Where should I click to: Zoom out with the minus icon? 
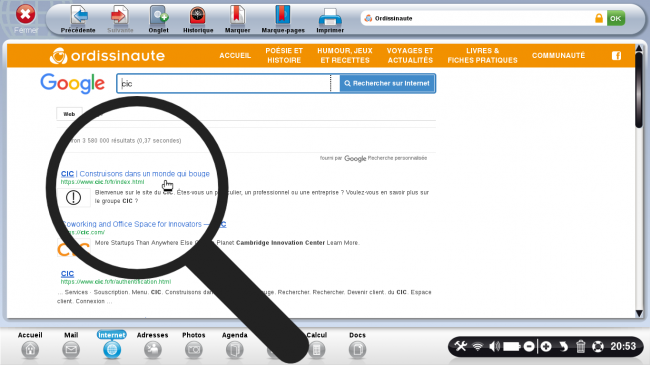click(x=529, y=346)
